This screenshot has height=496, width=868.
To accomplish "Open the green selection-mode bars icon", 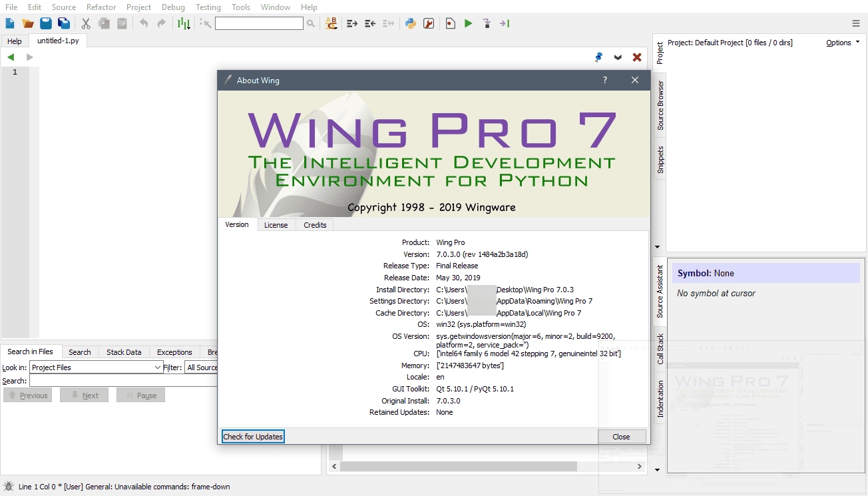I will [184, 23].
